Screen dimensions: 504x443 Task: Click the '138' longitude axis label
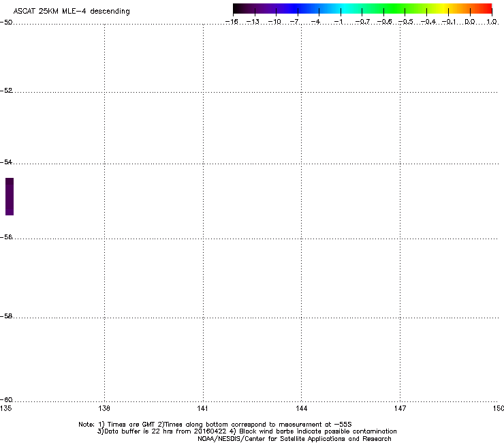click(104, 408)
